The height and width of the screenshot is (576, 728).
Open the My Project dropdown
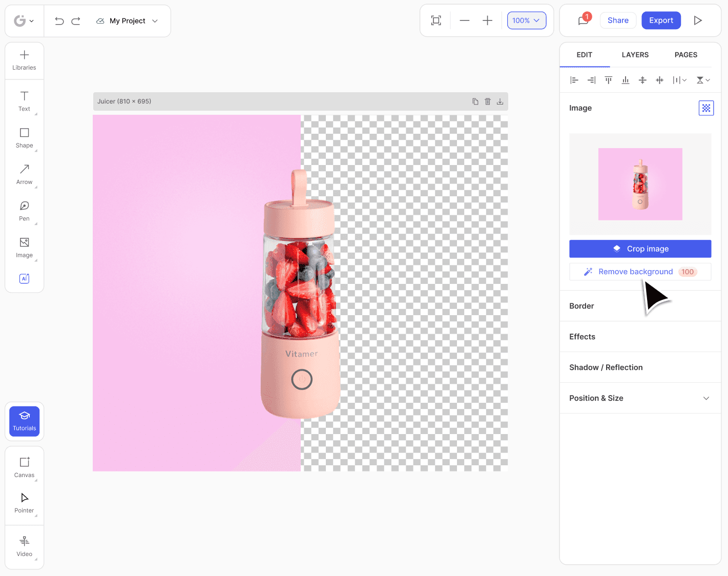(x=127, y=21)
